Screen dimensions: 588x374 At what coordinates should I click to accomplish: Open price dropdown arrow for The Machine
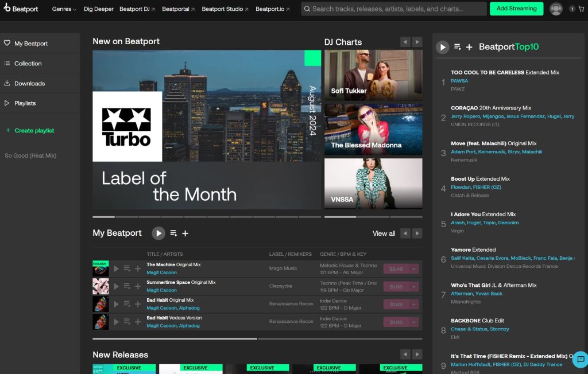click(x=414, y=268)
